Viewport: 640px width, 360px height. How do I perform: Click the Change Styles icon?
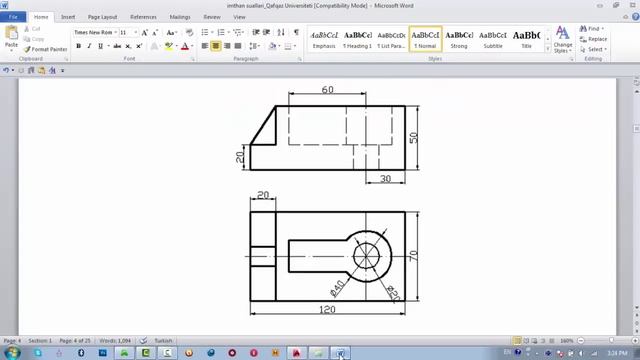coord(562,39)
